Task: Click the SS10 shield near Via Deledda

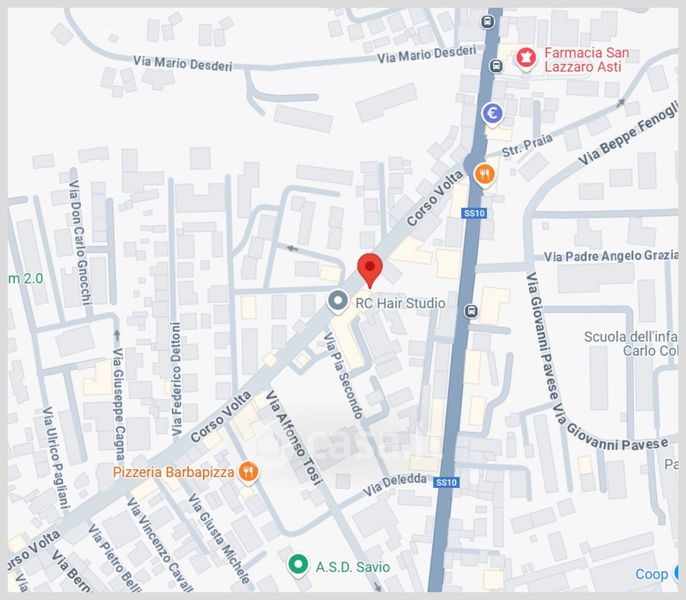Action: click(446, 482)
